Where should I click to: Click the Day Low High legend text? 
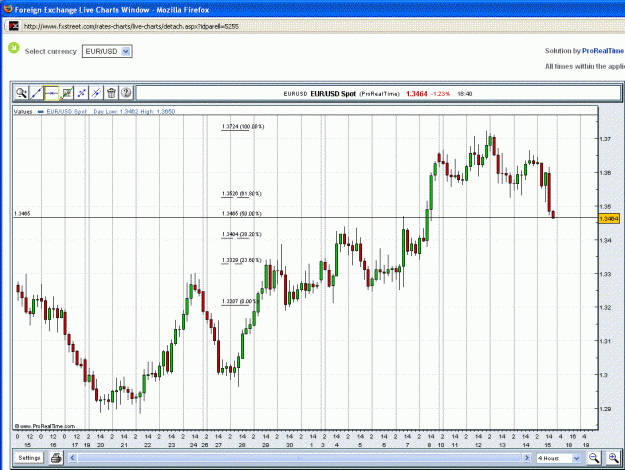[134, 112]
